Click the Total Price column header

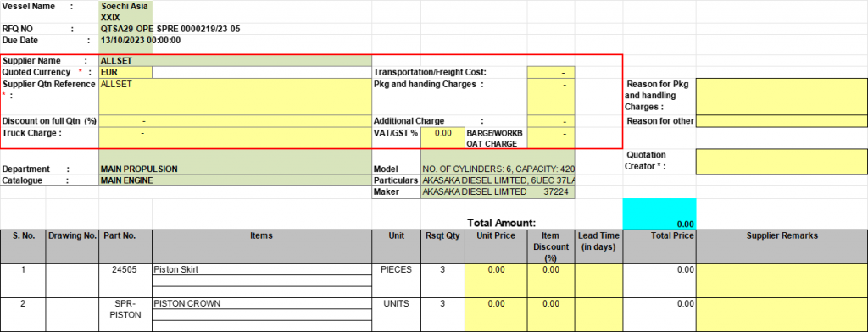[659, 246]
